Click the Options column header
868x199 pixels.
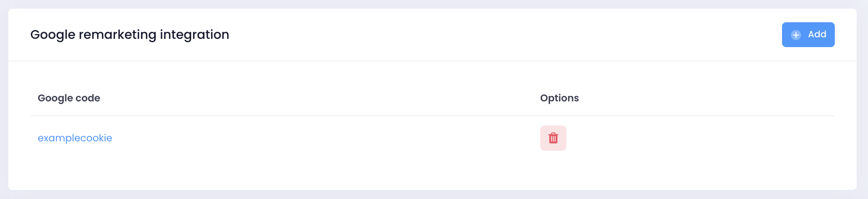(x=559, y=98)
